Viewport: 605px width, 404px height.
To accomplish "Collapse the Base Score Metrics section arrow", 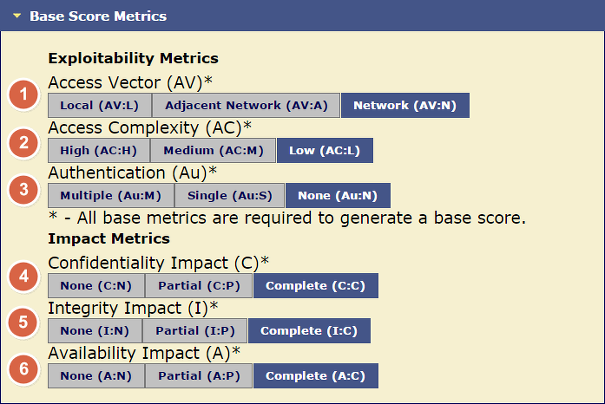I will (17, 16).
